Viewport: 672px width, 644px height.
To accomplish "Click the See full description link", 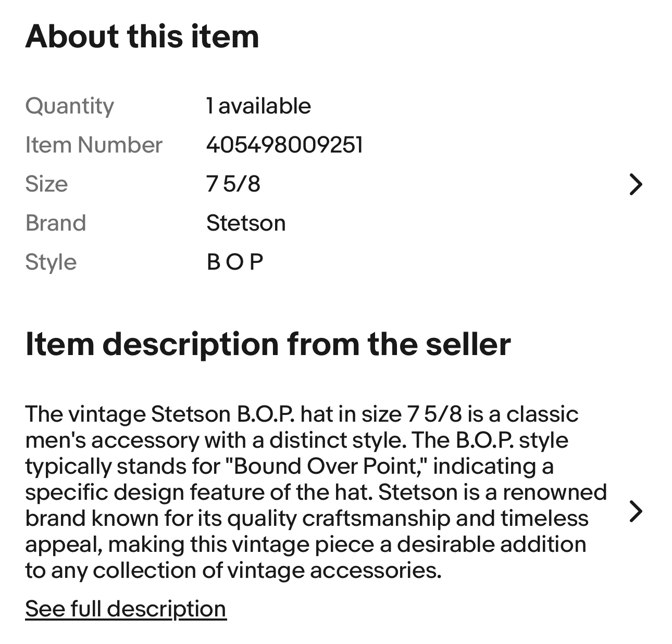I will 126,609.
